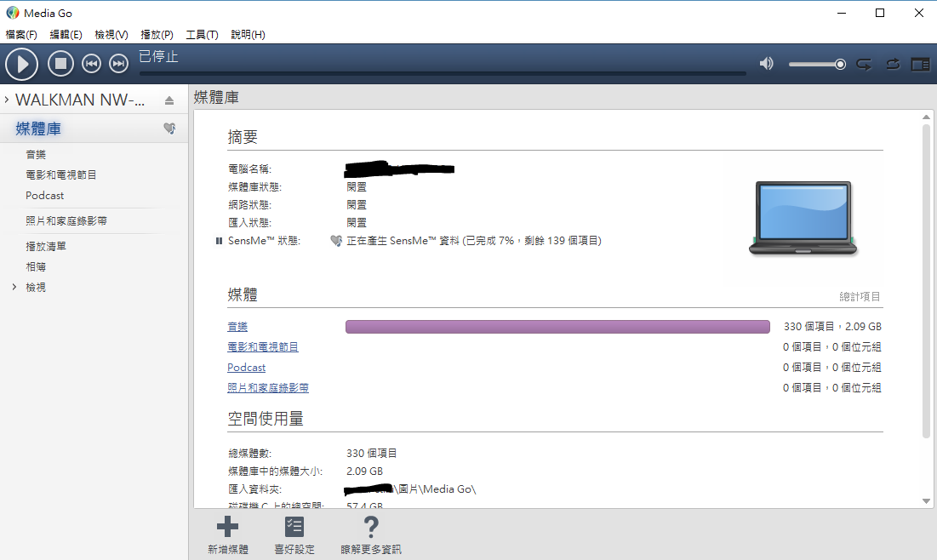Follow the 音樂 link under 媒體

pos(237,327)
